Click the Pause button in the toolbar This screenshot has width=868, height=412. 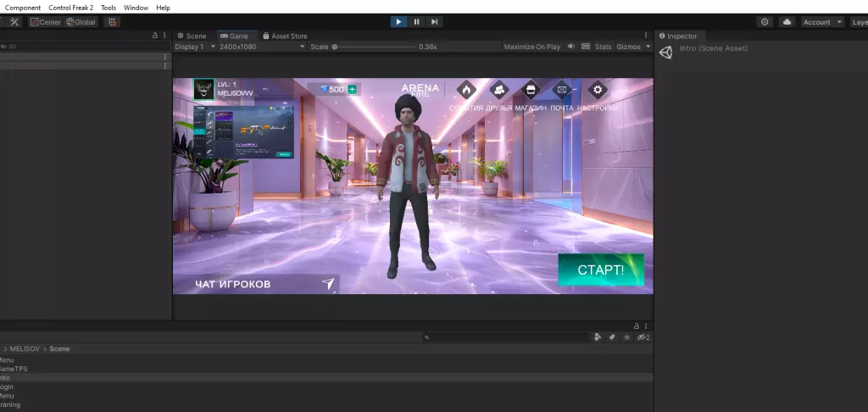416,22
